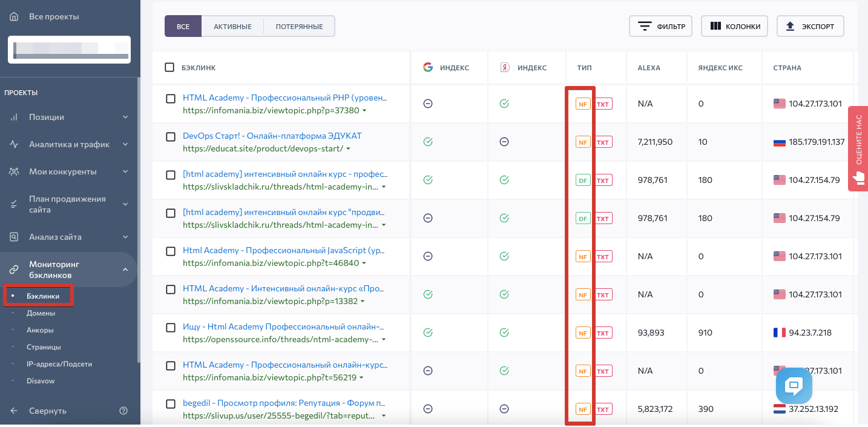
Task: Click the TXT badge in the first row
Action: [x=603, y=104]
